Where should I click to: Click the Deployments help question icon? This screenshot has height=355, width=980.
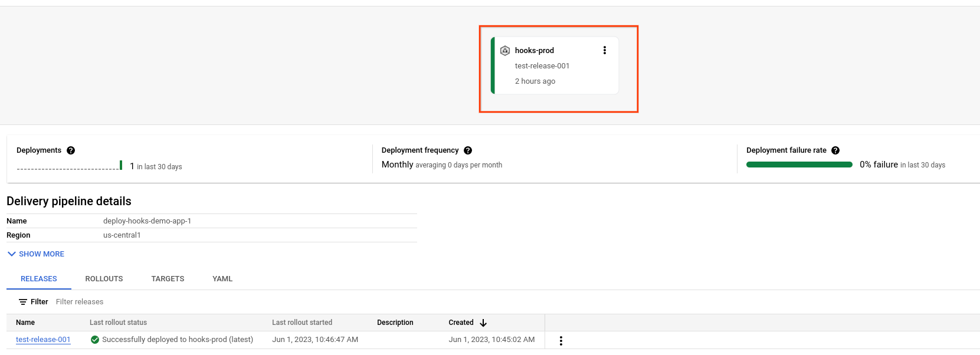pos(71,150)
